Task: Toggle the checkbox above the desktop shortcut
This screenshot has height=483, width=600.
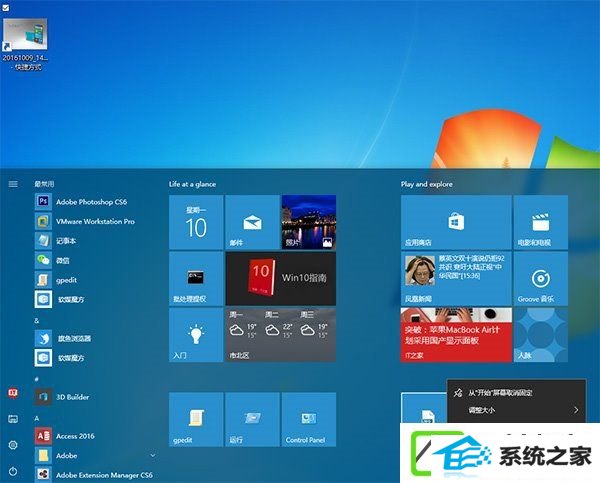Action: pos(6,7)
